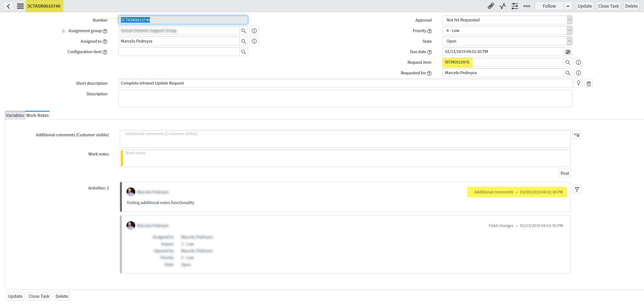Post the entered work note
Viewport: 644px width, 305px height.
[565, 173]
